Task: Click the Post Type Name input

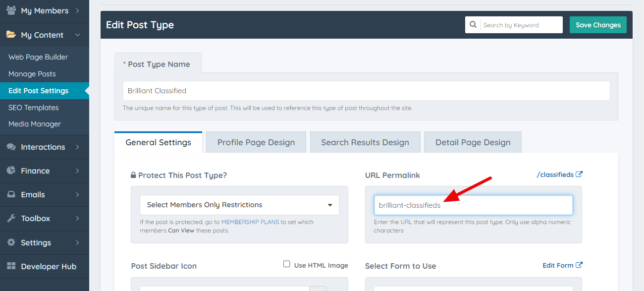Action: (x=367, y=91)
